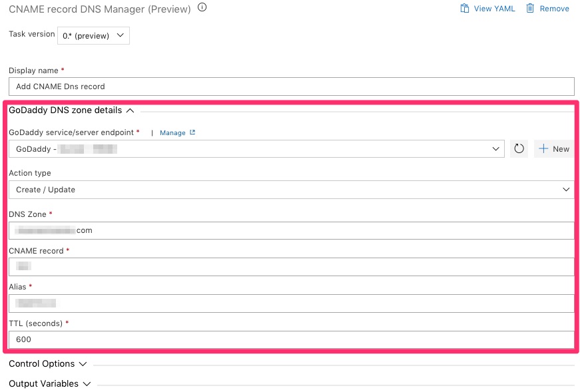Viewport: 580px width, 392px height.
Task: Open the Task version dropdown
Action: tap(94, 35)
